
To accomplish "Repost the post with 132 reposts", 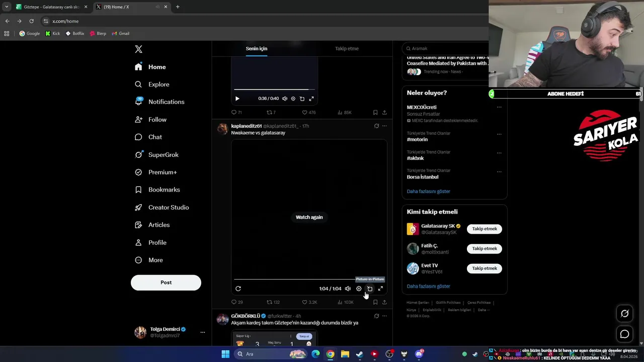I will [x=273, y=302].
